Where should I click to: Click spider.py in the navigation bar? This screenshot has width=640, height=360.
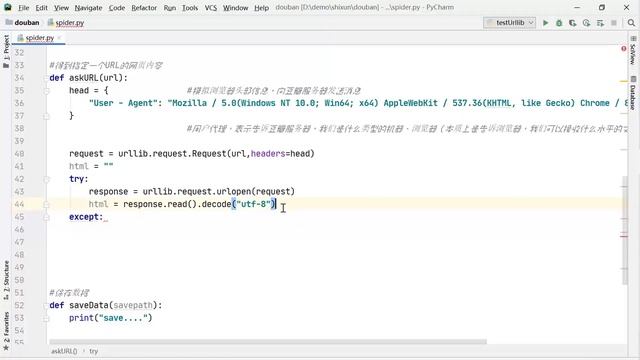[66, 23]
